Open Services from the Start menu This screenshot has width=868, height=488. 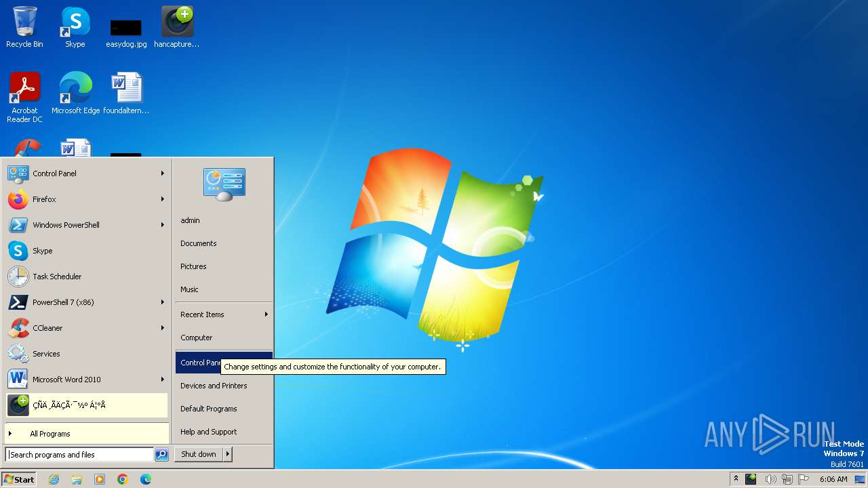click(87, 354)
